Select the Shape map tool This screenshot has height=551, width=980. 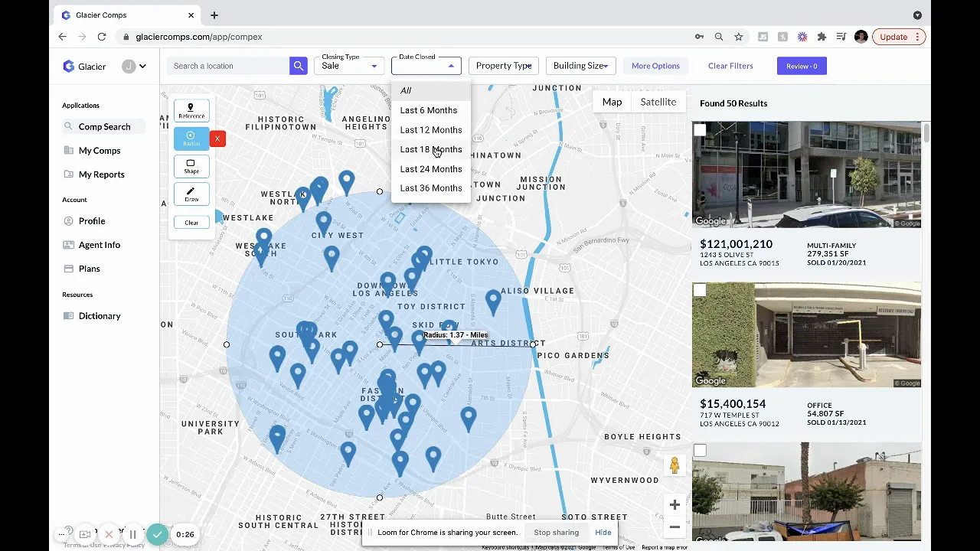point(191,166)
